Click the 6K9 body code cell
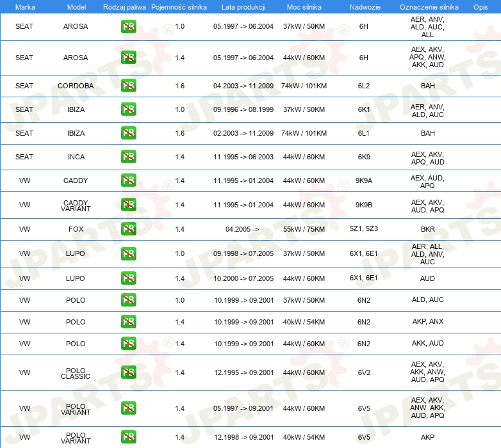Viewport: 501px width, 448px height. [364, 157]
